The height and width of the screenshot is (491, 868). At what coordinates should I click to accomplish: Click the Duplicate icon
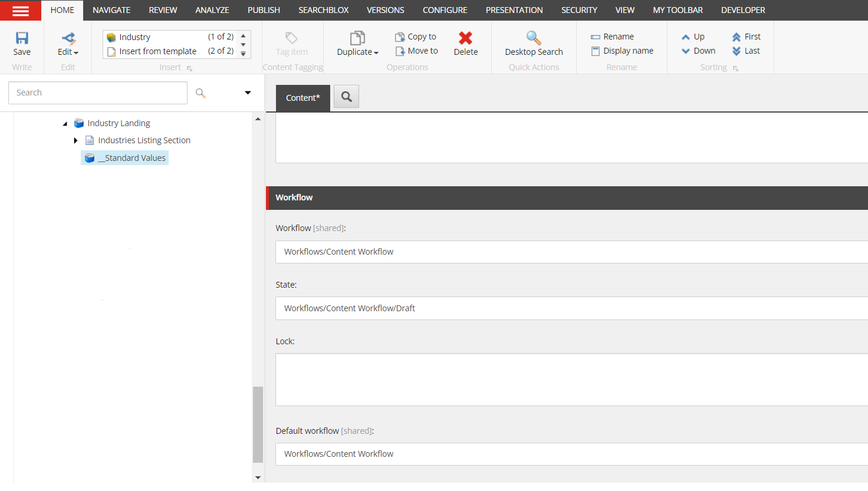coord(357,38)
